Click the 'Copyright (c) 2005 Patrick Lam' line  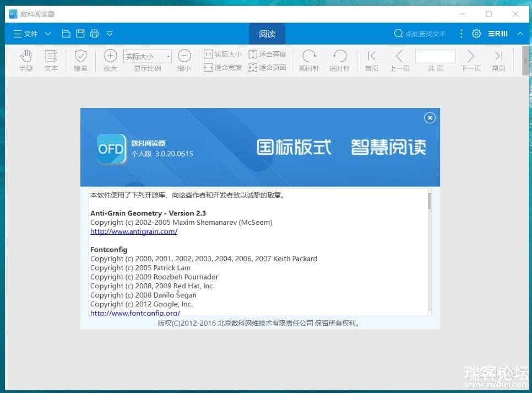coord(140,268)
